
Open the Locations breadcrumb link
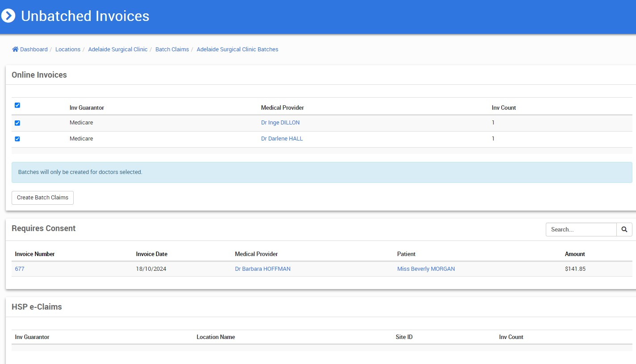68,50
